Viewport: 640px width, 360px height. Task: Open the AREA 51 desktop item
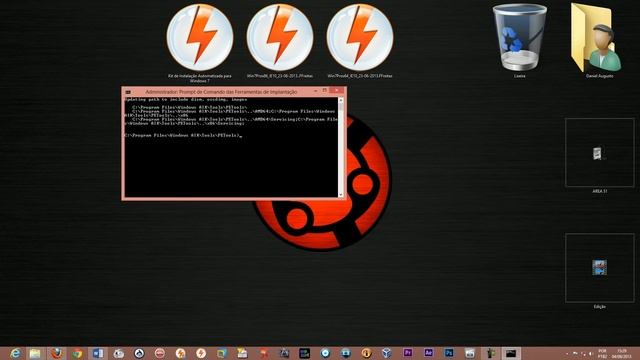[599, 156]
